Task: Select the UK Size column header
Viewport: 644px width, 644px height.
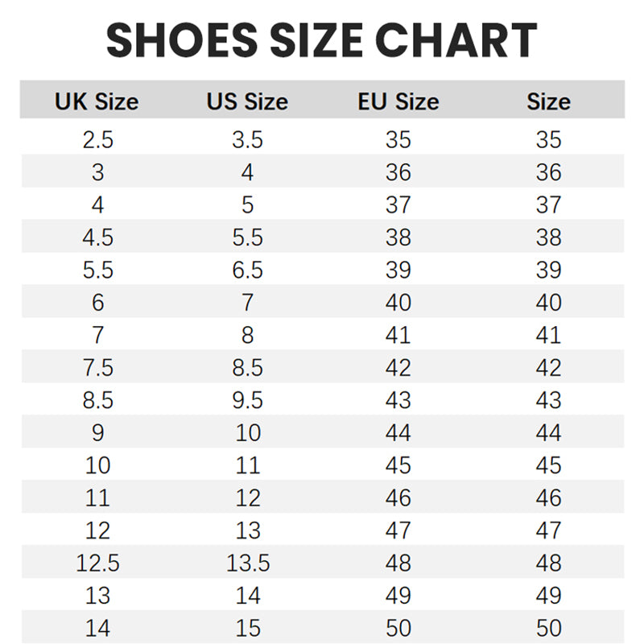Action: click(x=97, y=102)
